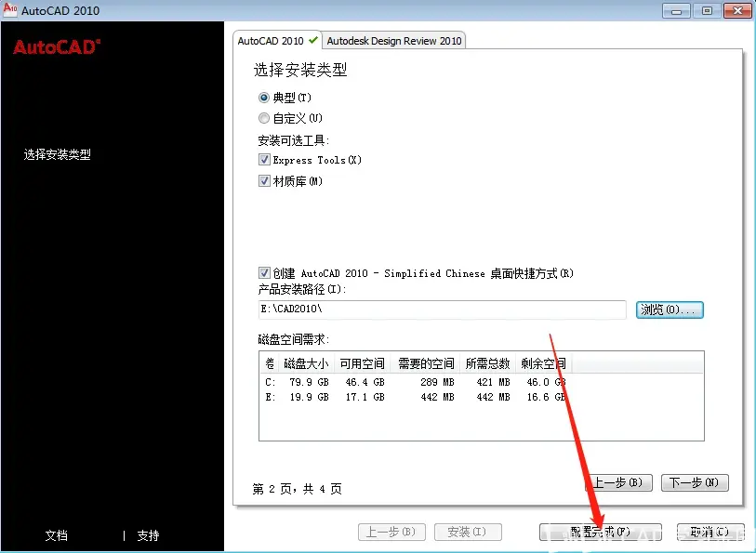Open the Autodesk Design Review 2010 tab

pyautogui.click(x=394, y=41)
